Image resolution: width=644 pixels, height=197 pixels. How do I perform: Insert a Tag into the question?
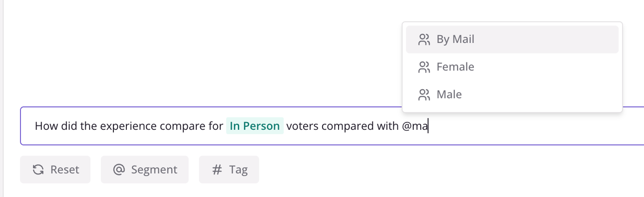point(229,170)
